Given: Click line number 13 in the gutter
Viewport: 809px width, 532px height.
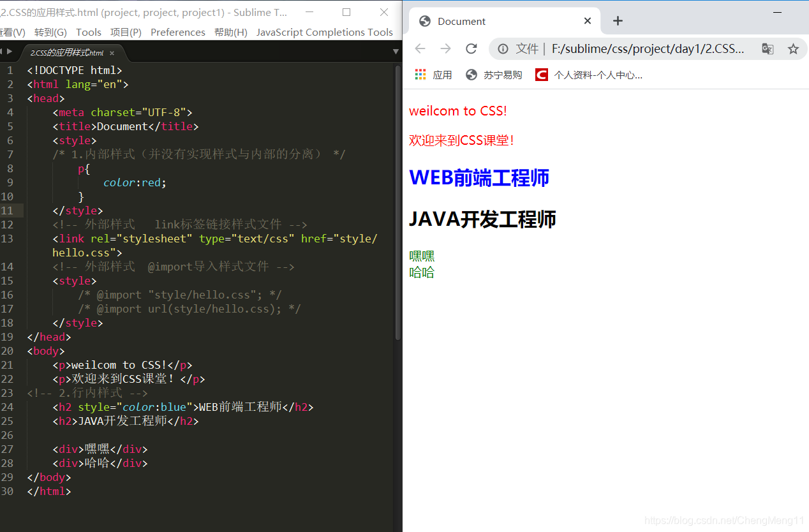Looking at the screenshot, I should (7, 239).
